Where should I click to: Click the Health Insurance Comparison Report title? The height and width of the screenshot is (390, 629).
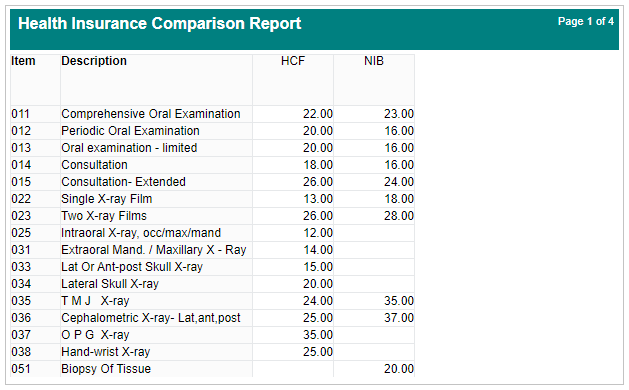[x=159, y=23]
